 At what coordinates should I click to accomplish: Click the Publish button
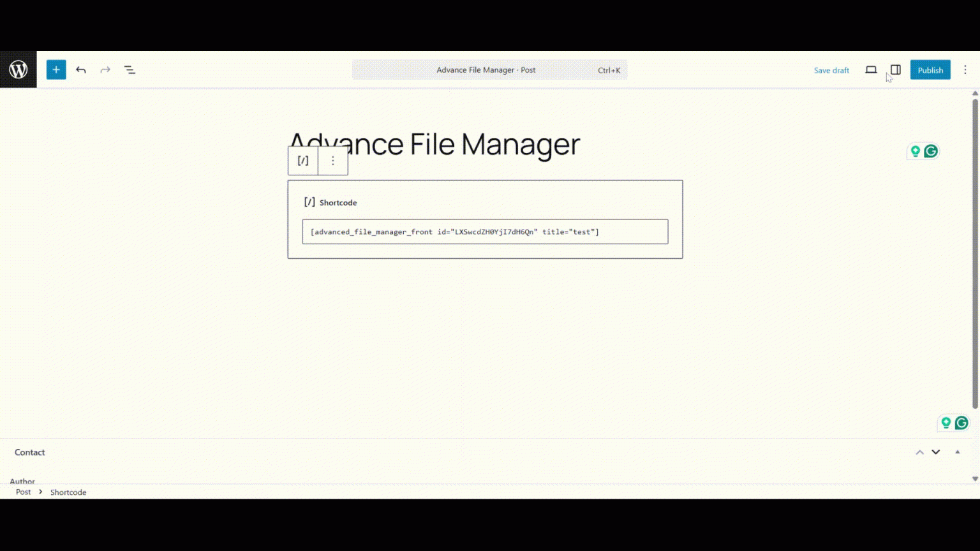point(930,70)
